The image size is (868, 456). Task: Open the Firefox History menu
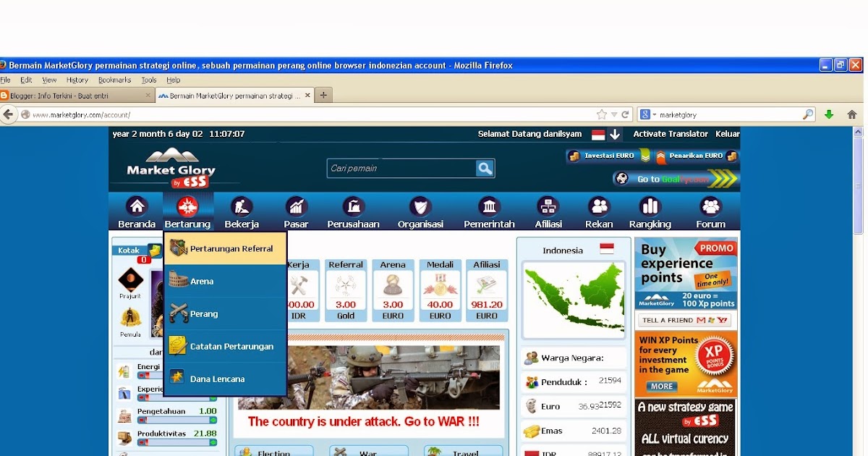point(77,80)
